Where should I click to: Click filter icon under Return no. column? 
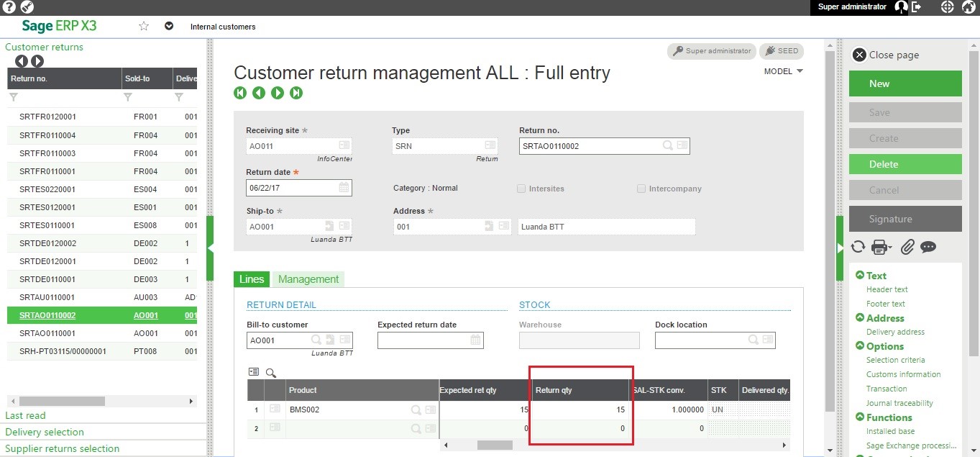[13, 97]
